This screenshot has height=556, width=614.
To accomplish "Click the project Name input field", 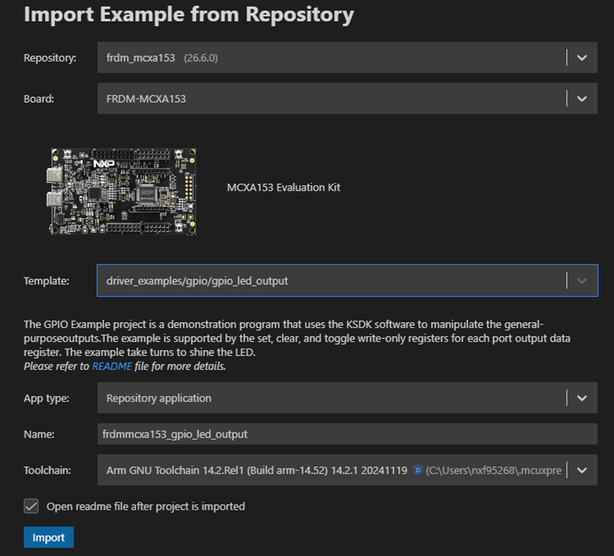I will point(347,434).
